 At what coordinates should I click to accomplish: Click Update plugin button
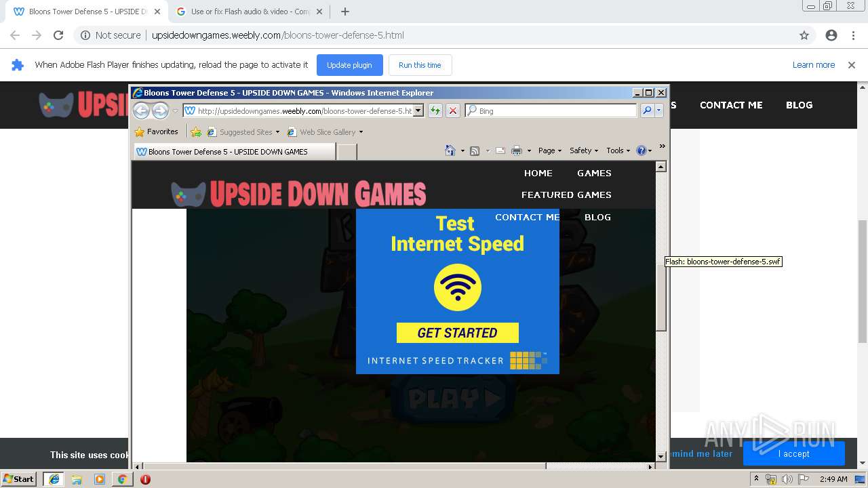coord(349,65)
